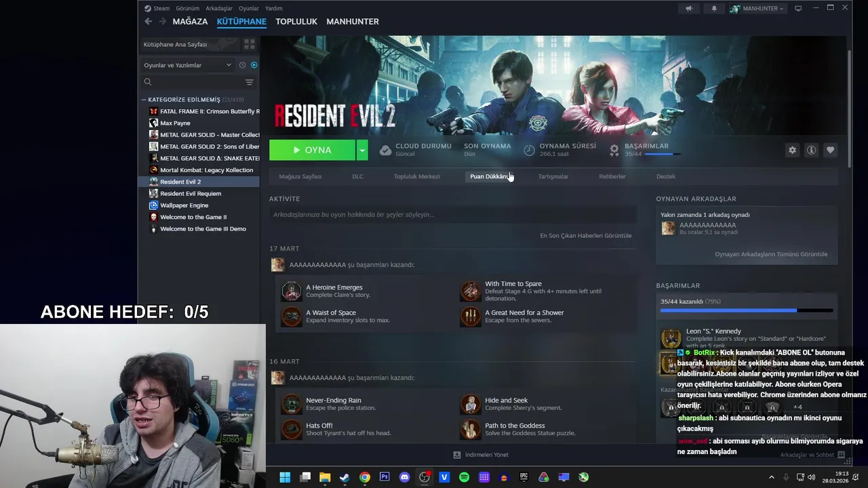
Task: Open advanced library filter icon
Action: 250,82
